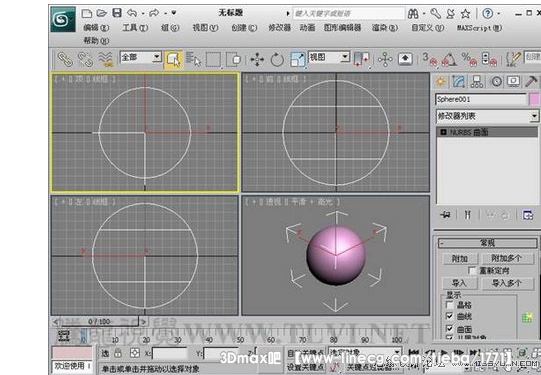Enable the 晶格 display checkbox

(450, 305)
